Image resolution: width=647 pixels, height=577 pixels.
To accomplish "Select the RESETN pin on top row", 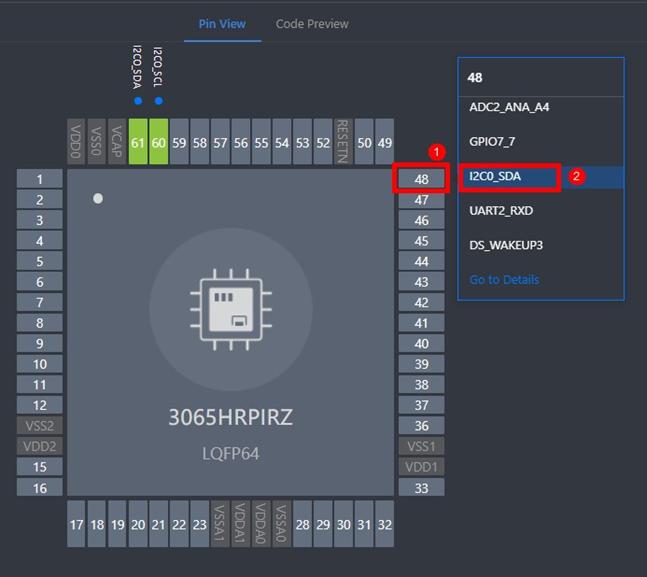I will coord(343,144).
